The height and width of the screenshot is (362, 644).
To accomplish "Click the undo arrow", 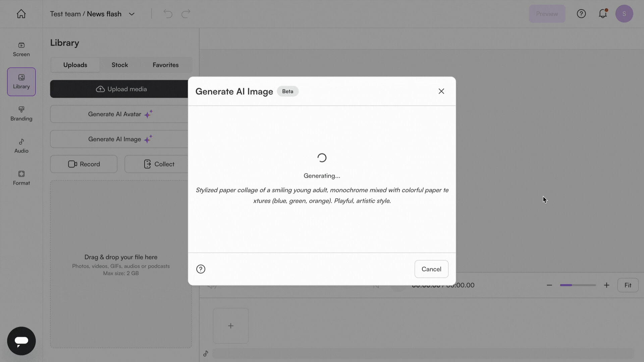I will point(168,14).
